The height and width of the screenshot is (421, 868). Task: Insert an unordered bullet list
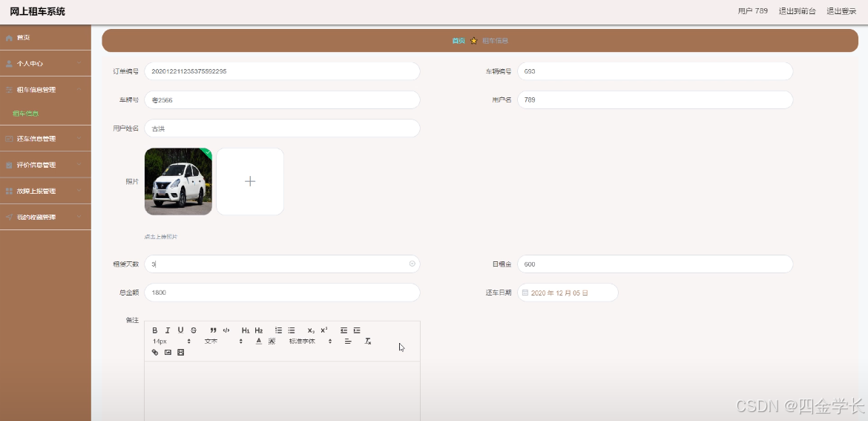click(x=291, y=330)
